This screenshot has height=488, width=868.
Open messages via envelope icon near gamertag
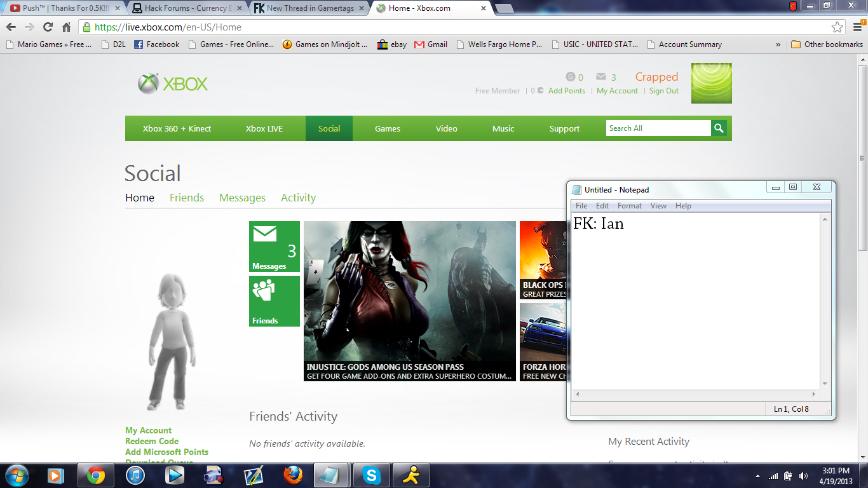(601, 77)
